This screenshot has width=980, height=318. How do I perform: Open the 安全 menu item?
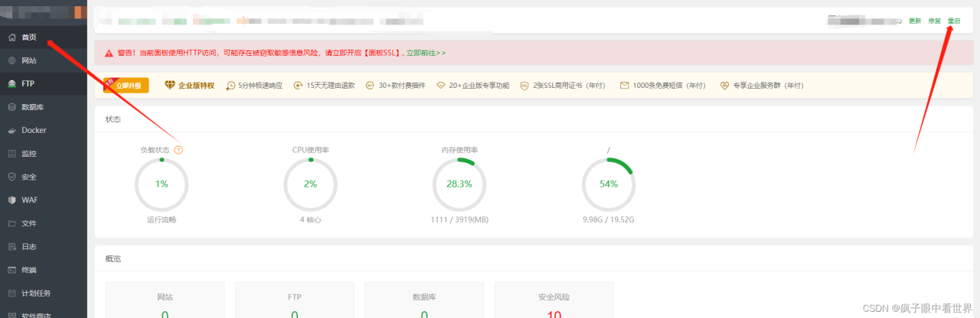44,177
